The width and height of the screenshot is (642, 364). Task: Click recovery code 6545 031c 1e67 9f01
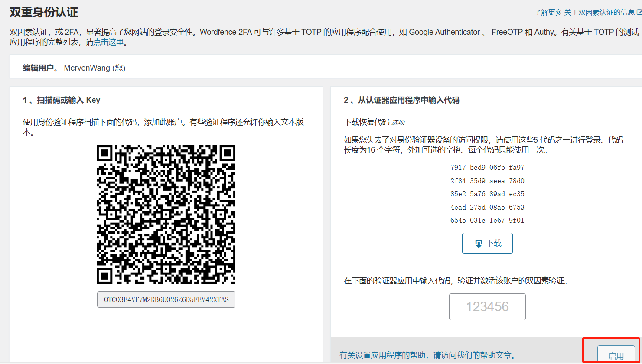click(x=487, y=221)
